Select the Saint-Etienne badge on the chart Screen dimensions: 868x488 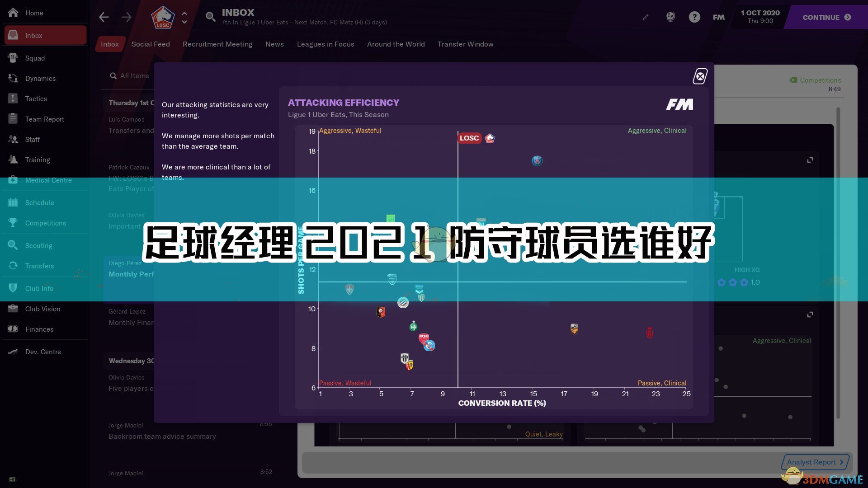pyautogui.click(x=413, y=326)
